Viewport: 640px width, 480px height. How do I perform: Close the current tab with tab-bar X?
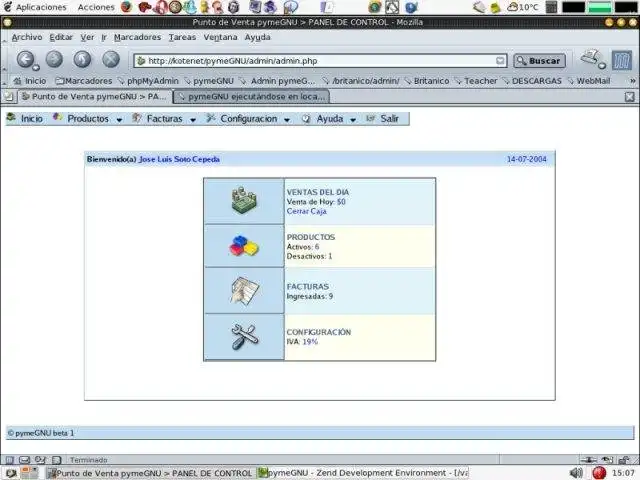[629, 97]
